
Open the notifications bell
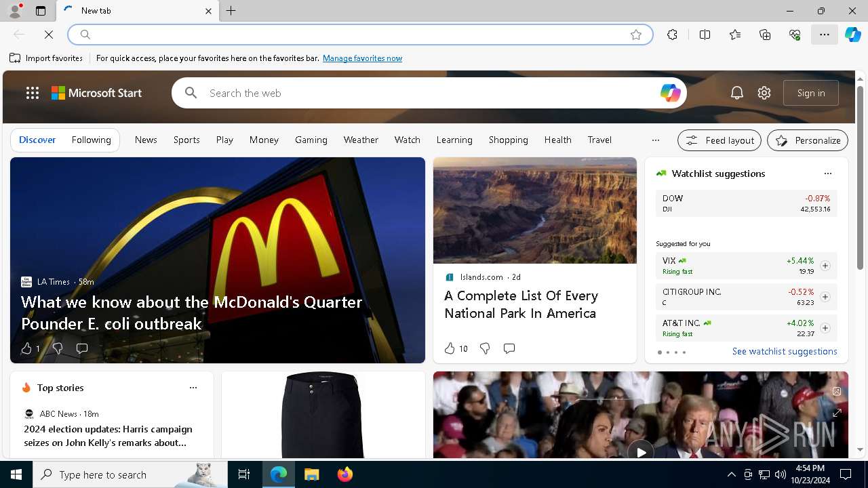pos(737,93)
